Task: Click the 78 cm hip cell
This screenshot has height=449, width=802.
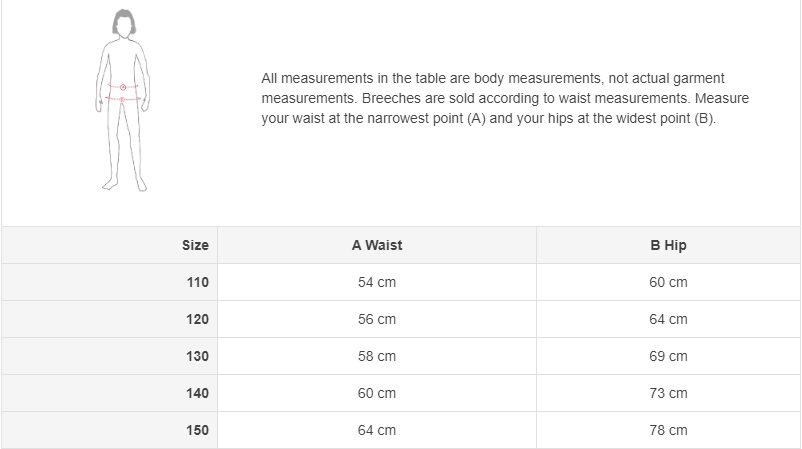Action: 668,430
